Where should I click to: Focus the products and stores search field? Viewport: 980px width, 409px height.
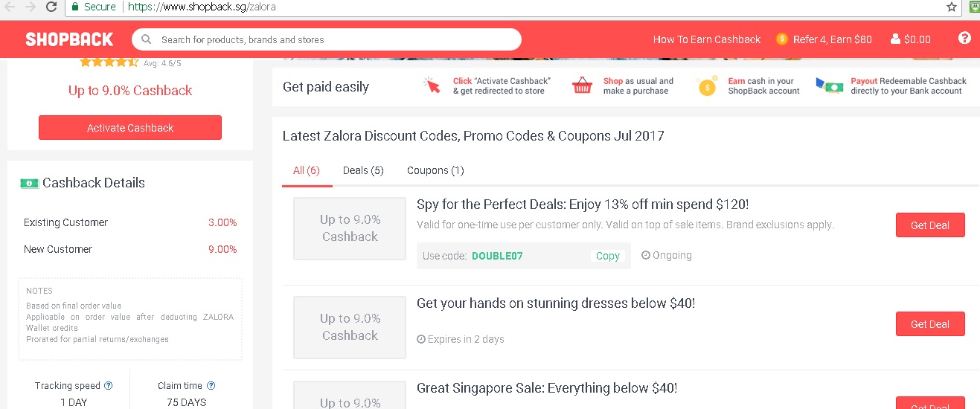click(327, 39)
